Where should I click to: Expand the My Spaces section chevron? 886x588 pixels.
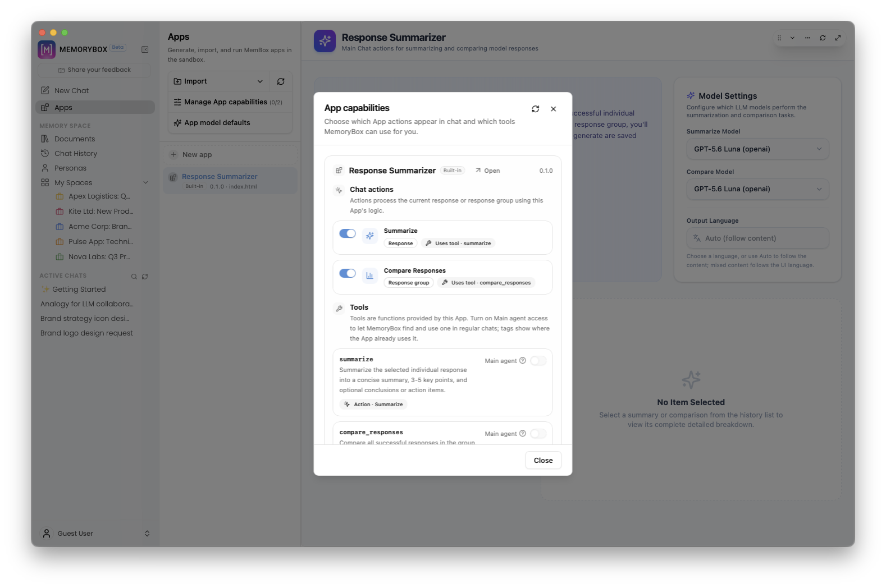pyautogui.click(x=145, y=182)
